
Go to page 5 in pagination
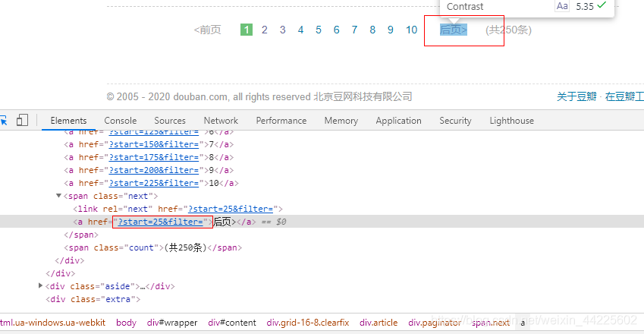pyautogui.click(x=319, y=30)
